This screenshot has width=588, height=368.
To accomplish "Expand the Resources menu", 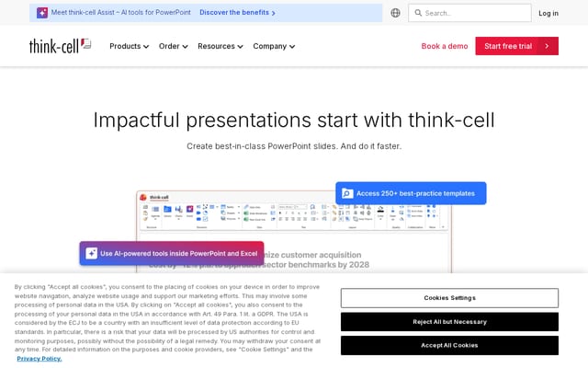I will pos(220,46).
